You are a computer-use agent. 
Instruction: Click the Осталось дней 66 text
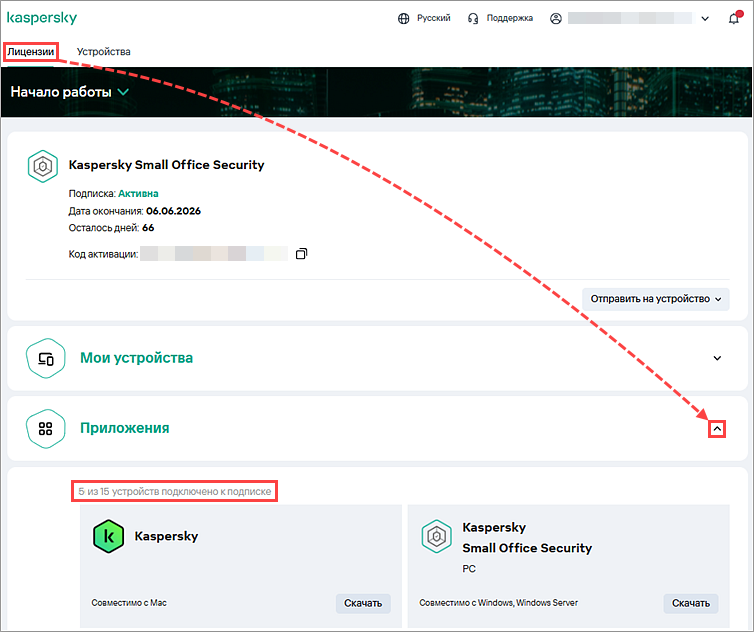coord(112,228)
